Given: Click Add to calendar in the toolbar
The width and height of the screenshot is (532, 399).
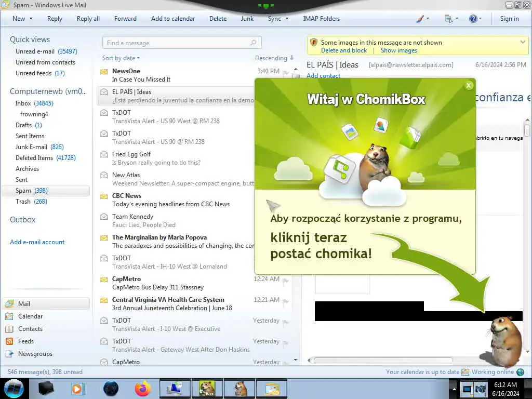Looking at the screenshot, I should tap(173, 19).
